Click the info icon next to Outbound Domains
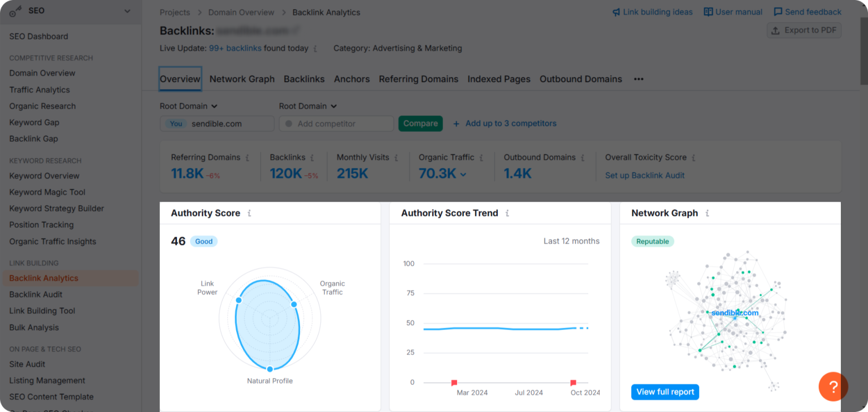Viewport: 868px width, 412px height. point(583,158)
